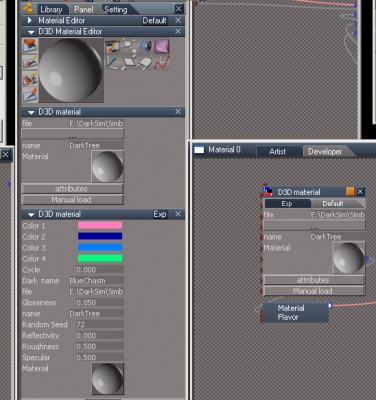Select the paint-with-pencil icon in D3D Material Editor
Screen dimensions: 376x400
(x=30, y=62)
